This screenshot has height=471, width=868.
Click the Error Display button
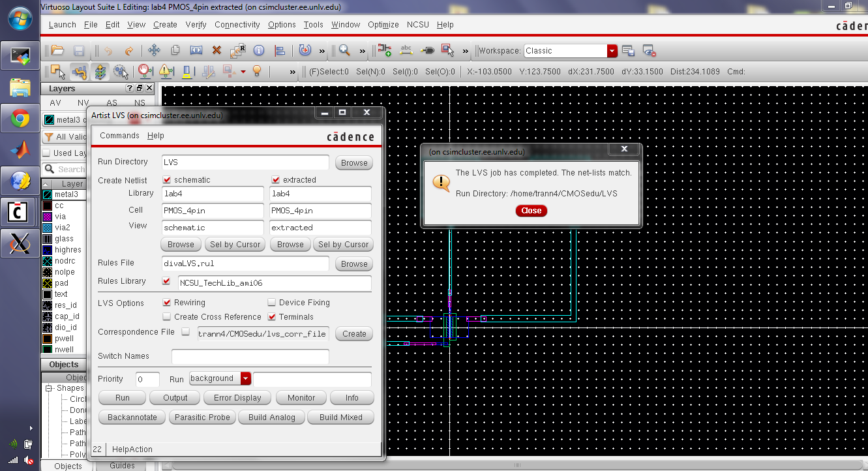coord(237,398)
